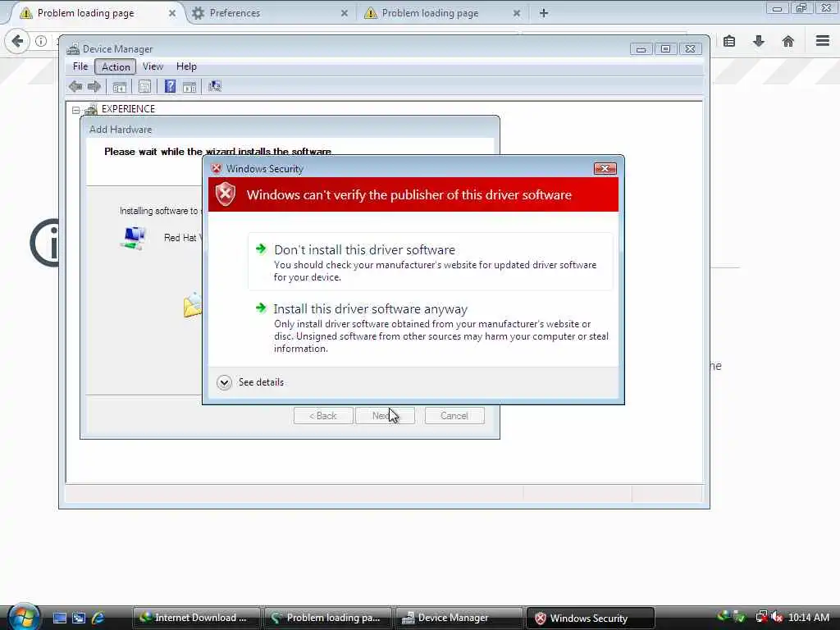Click the site information icon in Firefox

click(41, 41)
